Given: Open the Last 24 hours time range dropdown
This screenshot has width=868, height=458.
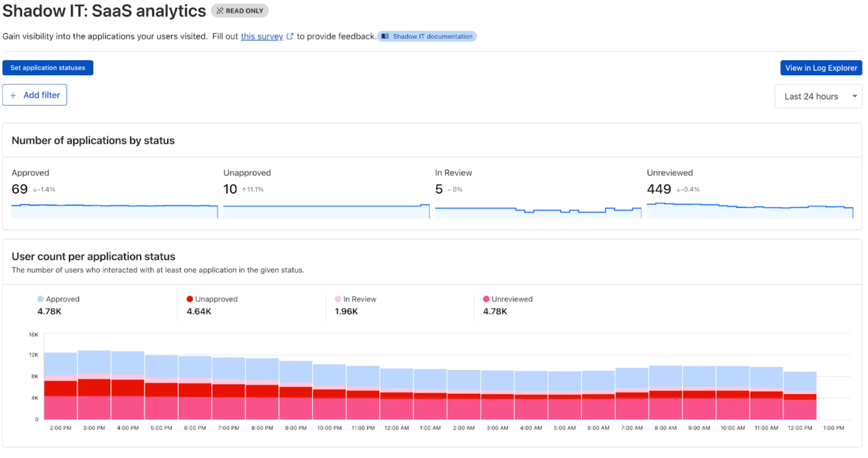Looking at the screenshot, I should click(x=818, y=96).
